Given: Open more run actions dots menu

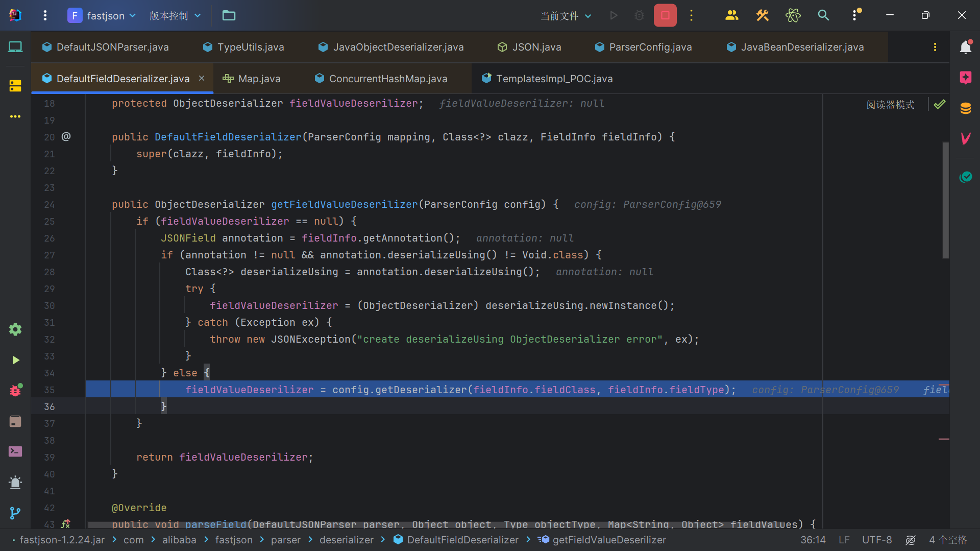Looking at the screenshot, I should coord(692,15).
